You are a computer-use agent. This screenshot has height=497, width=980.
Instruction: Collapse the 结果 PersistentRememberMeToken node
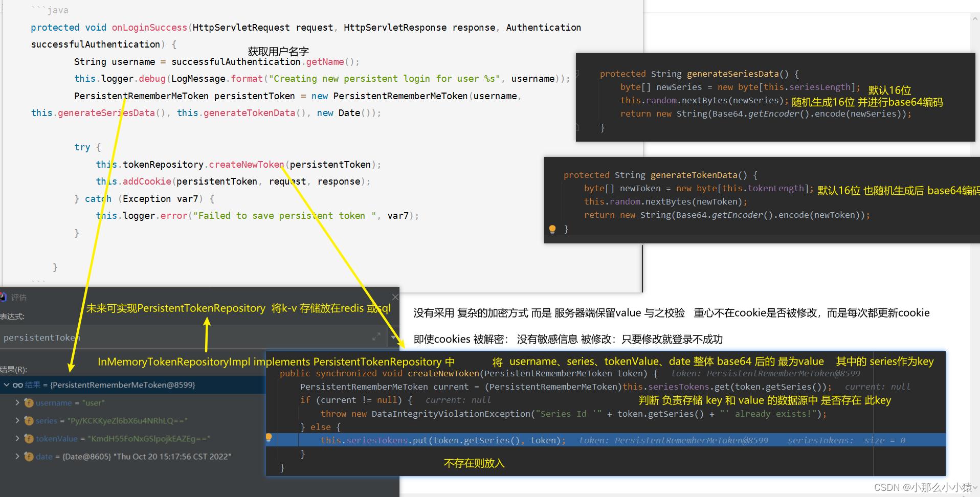pyautogui.click(x=7, y=385)
